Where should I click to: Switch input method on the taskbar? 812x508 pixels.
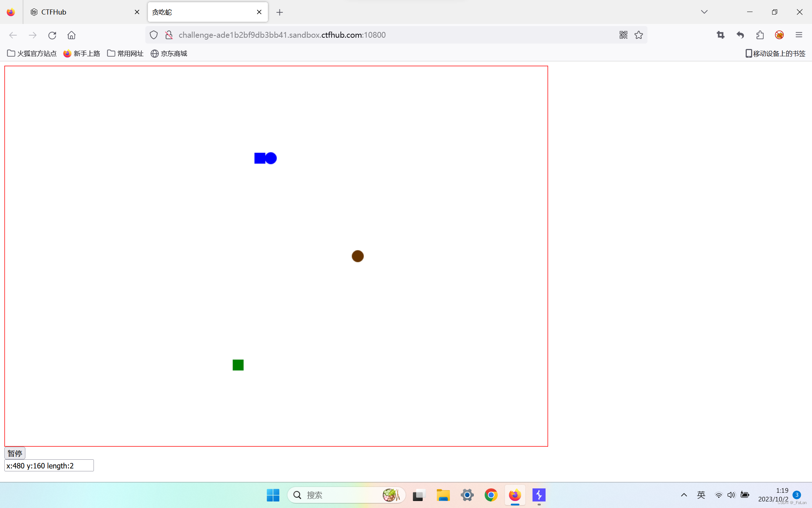coord(701,495)
